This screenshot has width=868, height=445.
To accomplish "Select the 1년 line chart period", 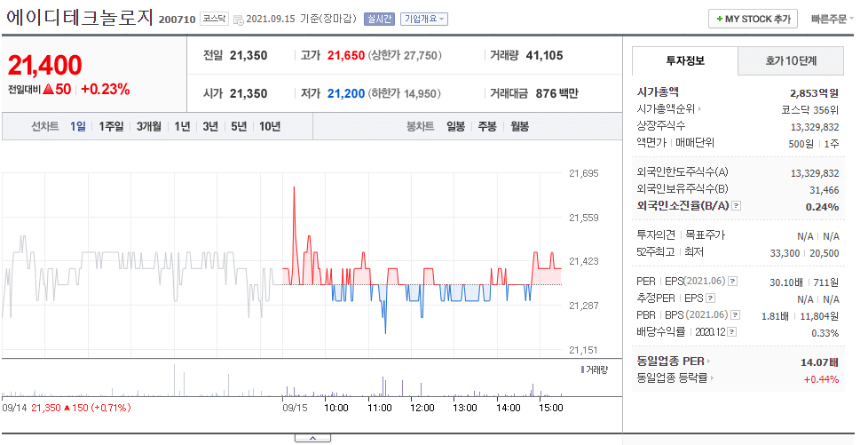I will pyautogui.click(x=182, y=126).
